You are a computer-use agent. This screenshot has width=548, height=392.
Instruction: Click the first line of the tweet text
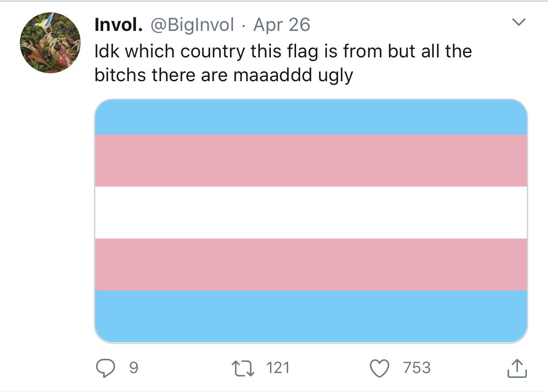(283, 52)
